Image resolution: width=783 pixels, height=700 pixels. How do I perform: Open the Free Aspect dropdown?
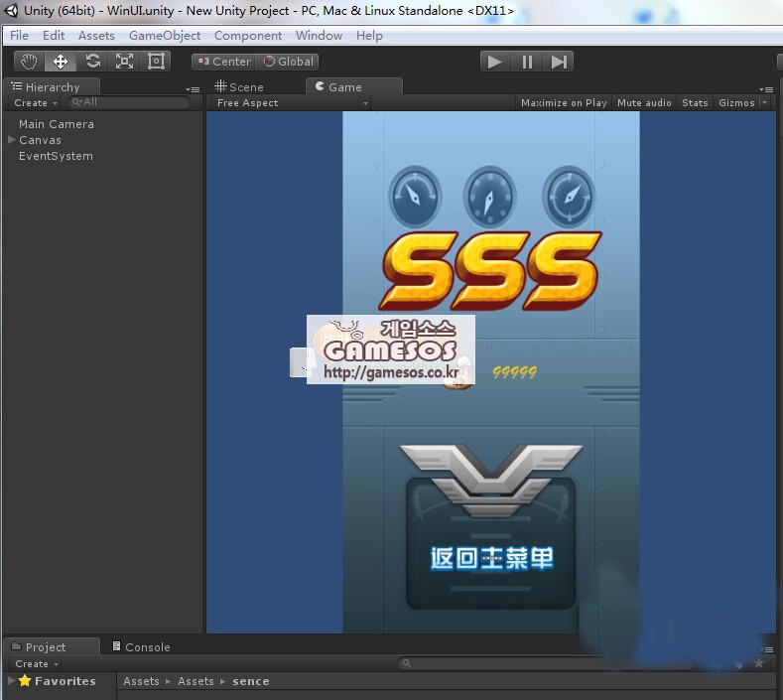tap(291, 103)
